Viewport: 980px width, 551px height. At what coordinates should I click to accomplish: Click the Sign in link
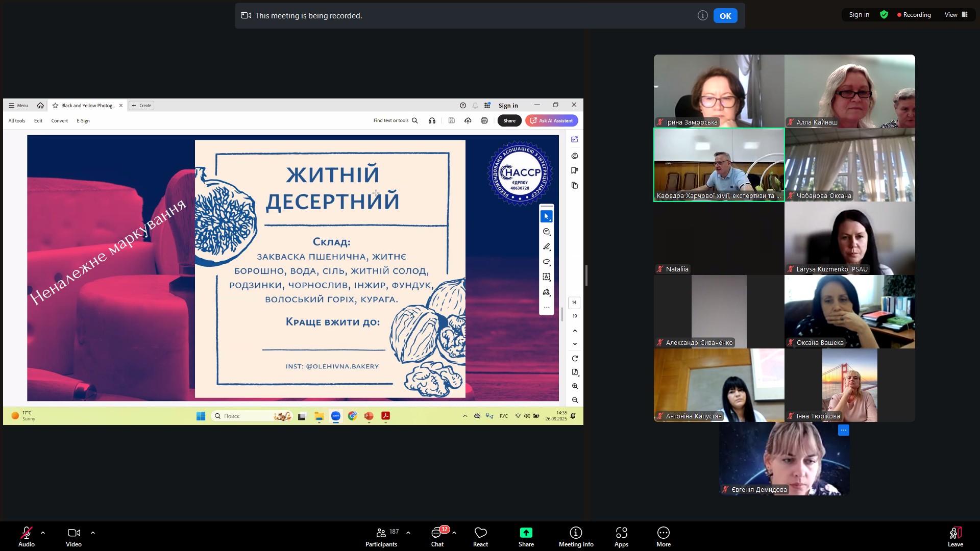(859, 15)
